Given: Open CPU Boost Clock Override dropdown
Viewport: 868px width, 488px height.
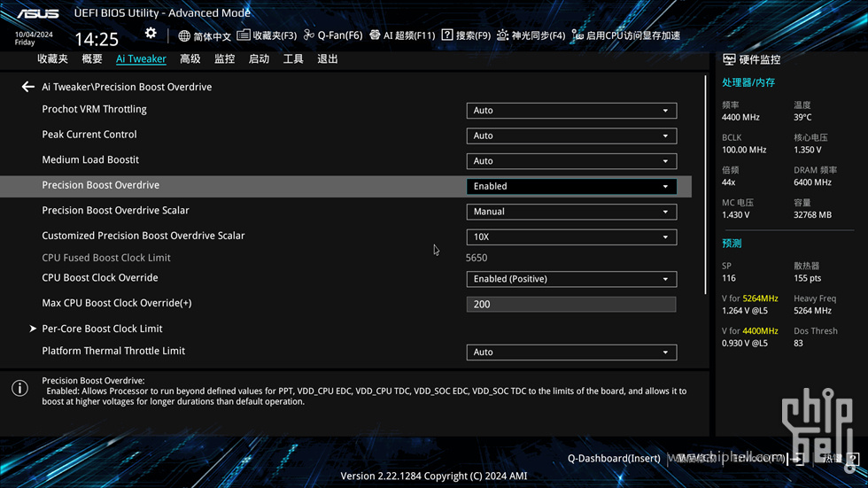Looking at the screenshot, I should click(x=571, y=279).
